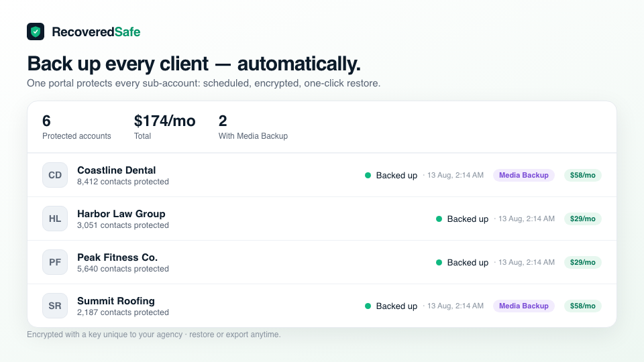Click the 'One portal protects every sub-account' subtitle
This screenshot has height=362, width=644.
click(x=204, y=83)
